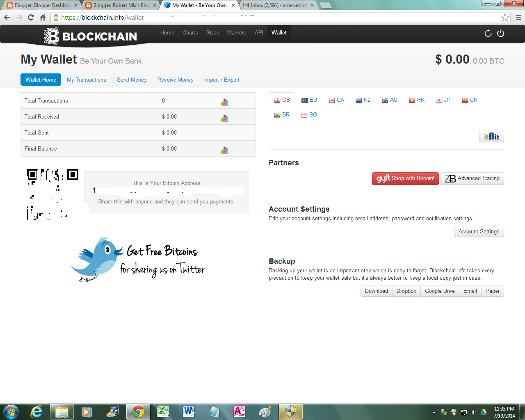Click the browser Forward arrow
This screenshot has width=525, height=420.
[x=19, y=17]
